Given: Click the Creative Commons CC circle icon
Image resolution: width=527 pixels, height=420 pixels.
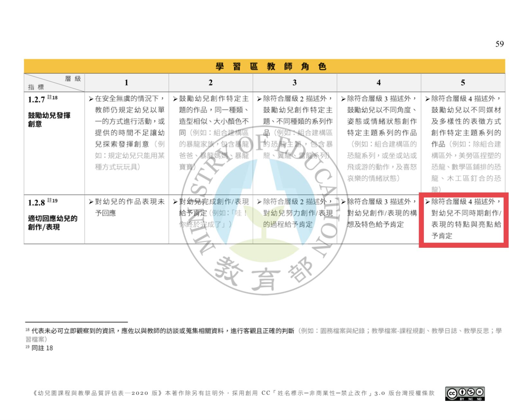Looking at the screenshot, I should tap(451, 393).
